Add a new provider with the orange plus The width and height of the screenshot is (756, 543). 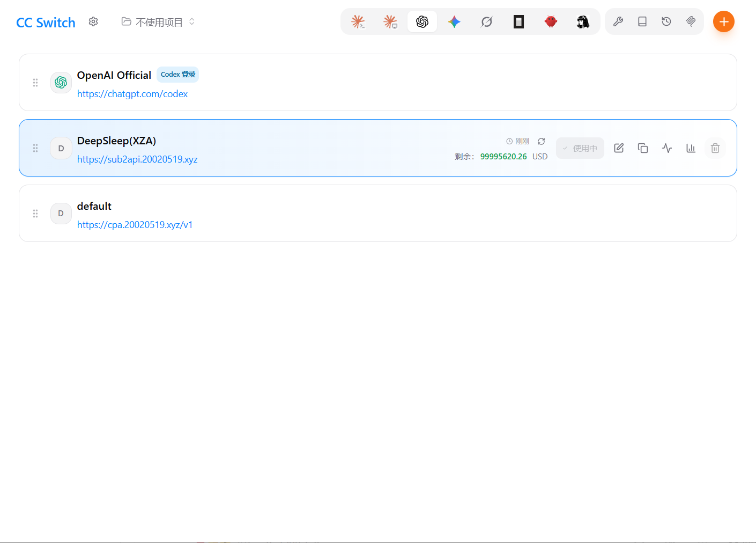tap(724, 21)
